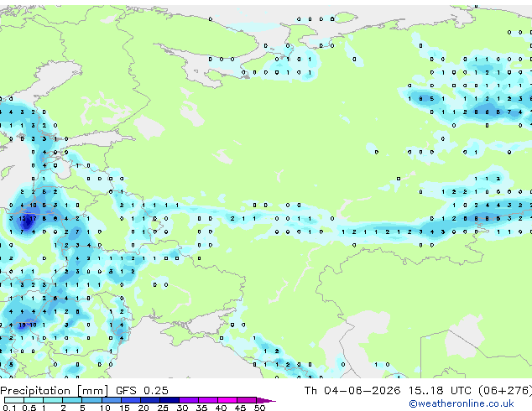Click the '40' legend scale label
The width and height of the screenshot is (532, 411).
pos(222,408)
